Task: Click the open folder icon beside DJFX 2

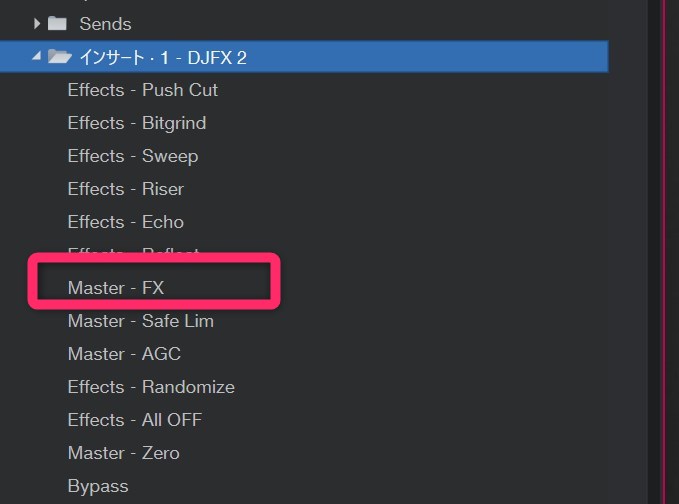Action: point(59,57)
